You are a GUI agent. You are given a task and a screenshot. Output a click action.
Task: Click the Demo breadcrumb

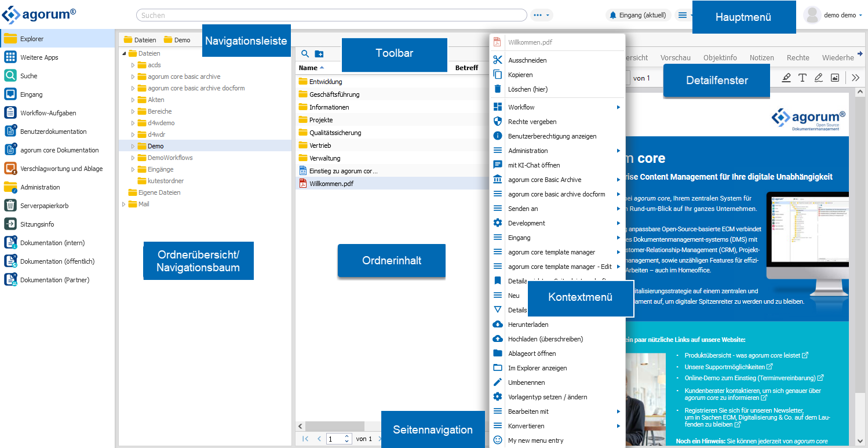(177, 40)
